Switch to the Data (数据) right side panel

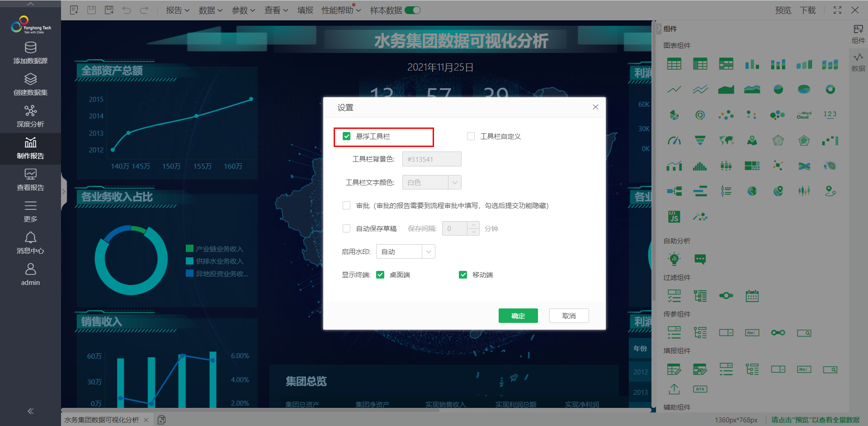(858, 62)
